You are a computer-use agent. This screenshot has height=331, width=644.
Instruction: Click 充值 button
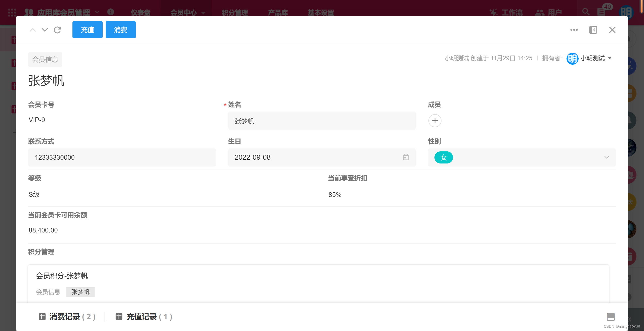point(88,30)
